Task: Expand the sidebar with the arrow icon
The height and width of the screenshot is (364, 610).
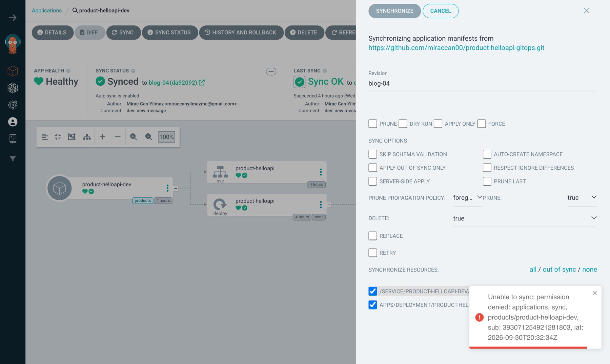Action: 13,18
